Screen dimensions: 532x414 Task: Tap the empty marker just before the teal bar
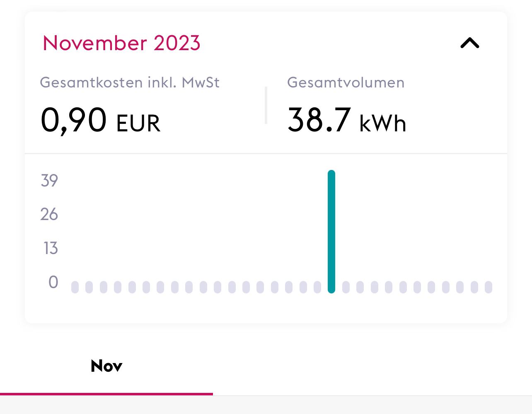(x=317, y=287)
